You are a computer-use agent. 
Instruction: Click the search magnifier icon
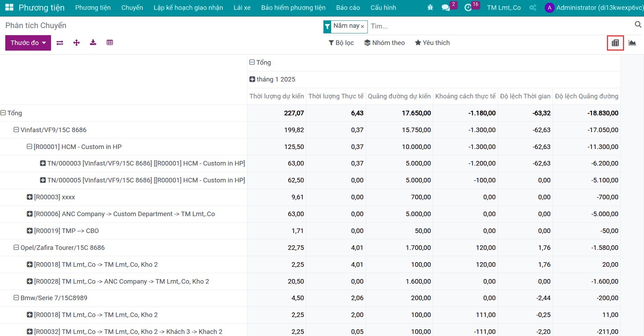click(x=638, y=24)
